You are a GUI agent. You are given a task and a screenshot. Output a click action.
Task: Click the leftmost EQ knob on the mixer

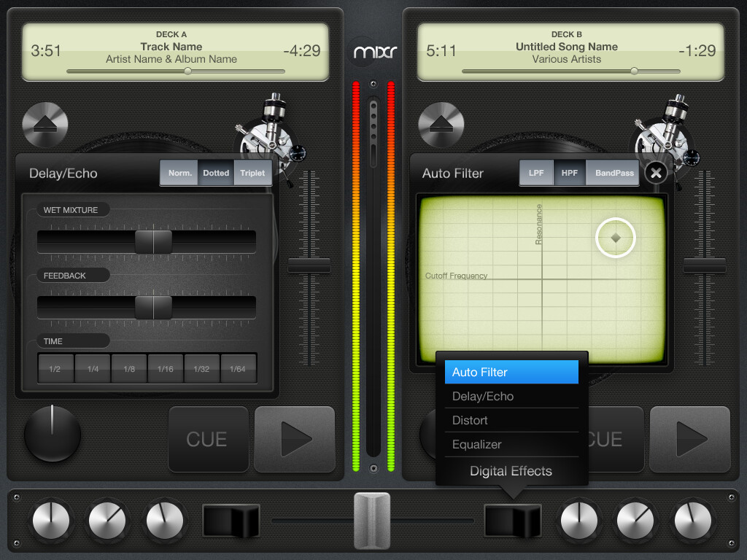(51, 521)
